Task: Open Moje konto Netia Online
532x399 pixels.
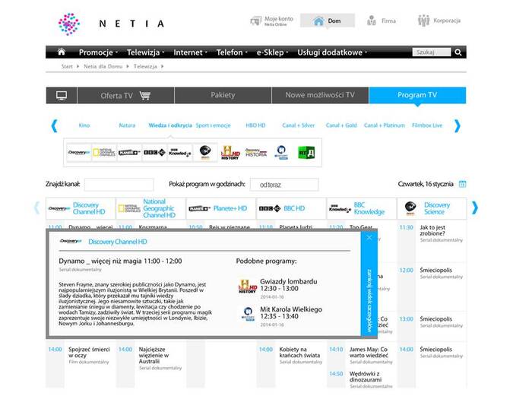Action: click(272, 21)
